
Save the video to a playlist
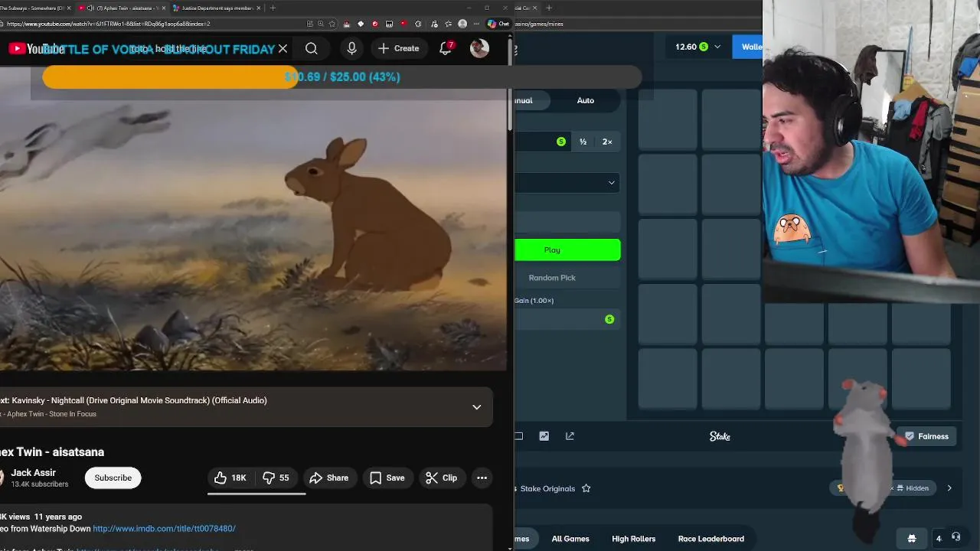(387, 478)
